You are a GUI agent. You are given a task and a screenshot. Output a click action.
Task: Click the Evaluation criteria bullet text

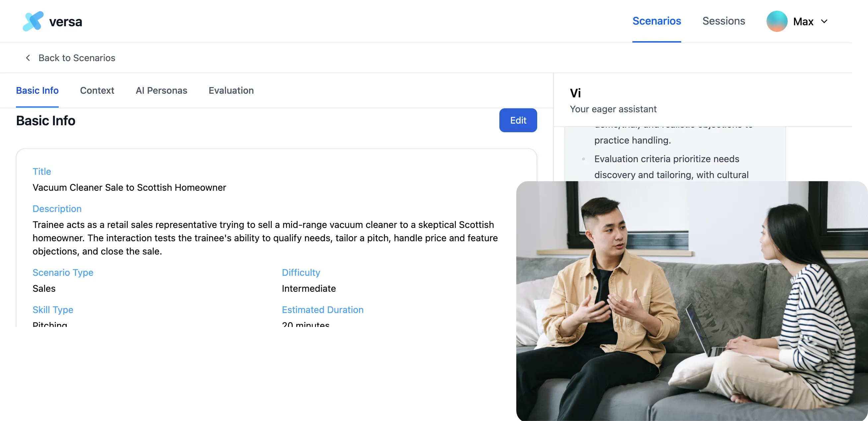pos(671,167)
